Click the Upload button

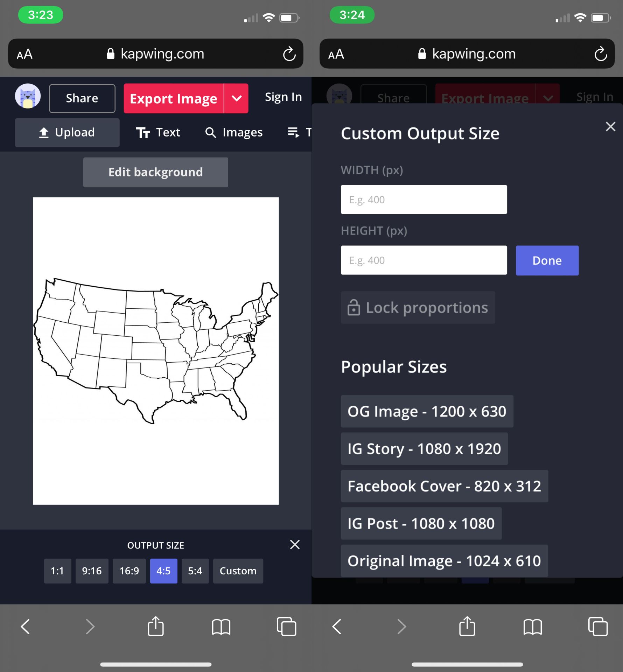click(x=67, y=132)
